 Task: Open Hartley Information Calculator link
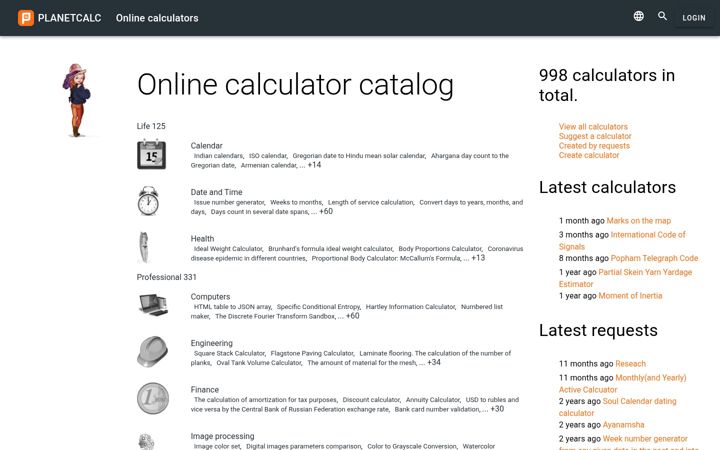[411, 307]
